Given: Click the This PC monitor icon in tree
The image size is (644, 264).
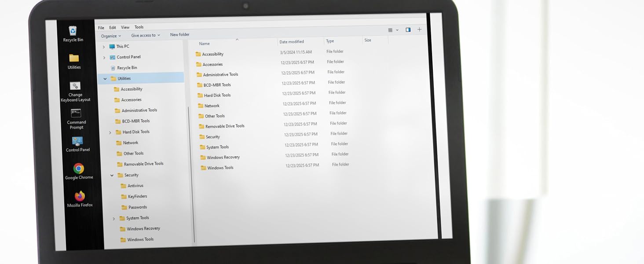Looking at the screenshot, I should [112, 46].
